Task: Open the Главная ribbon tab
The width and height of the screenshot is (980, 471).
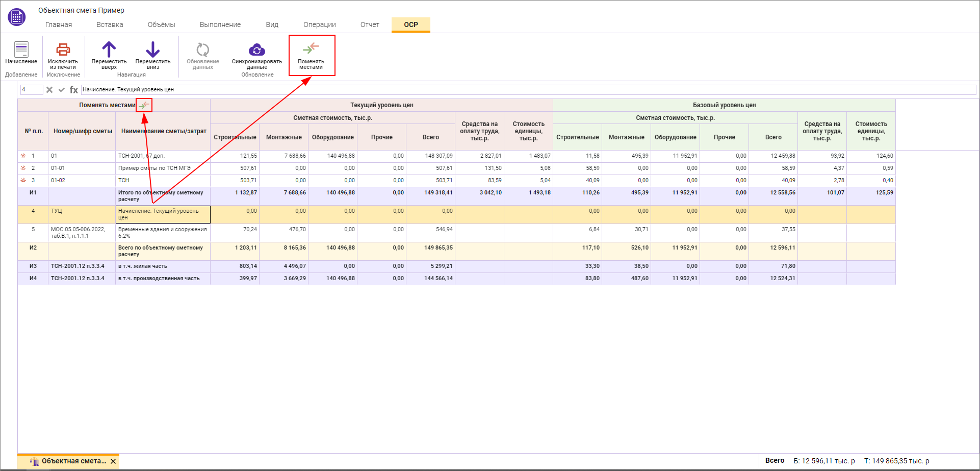Action: pos(59,24)
